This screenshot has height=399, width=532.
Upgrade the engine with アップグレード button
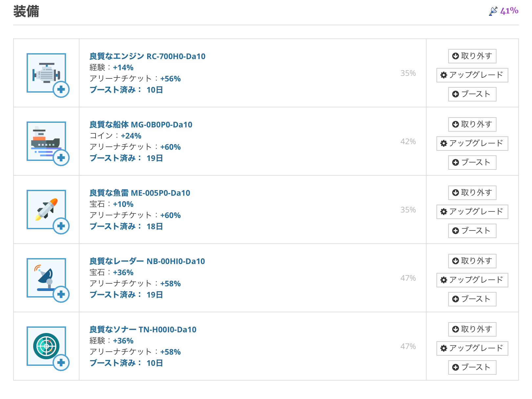coord(472,75)
